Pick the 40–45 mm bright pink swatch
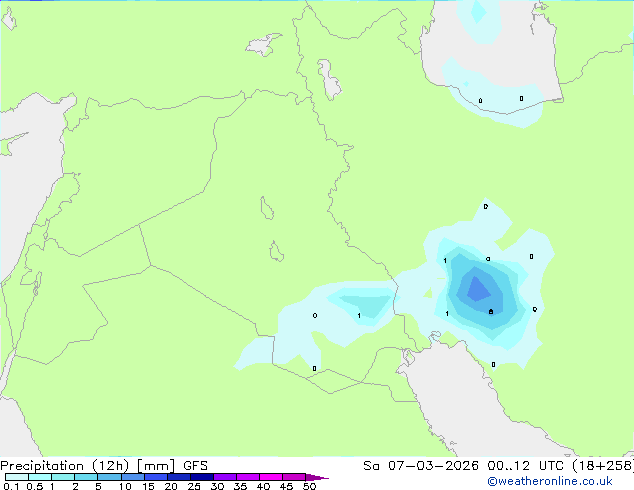 coord(271,477)
